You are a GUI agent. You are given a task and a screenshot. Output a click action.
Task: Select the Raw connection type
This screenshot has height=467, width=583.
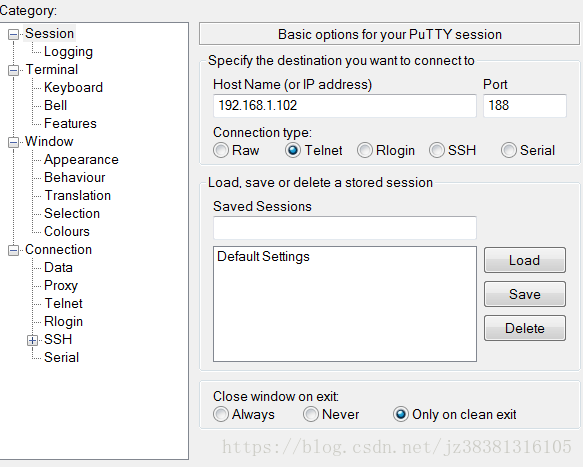[x=221, y=151]
